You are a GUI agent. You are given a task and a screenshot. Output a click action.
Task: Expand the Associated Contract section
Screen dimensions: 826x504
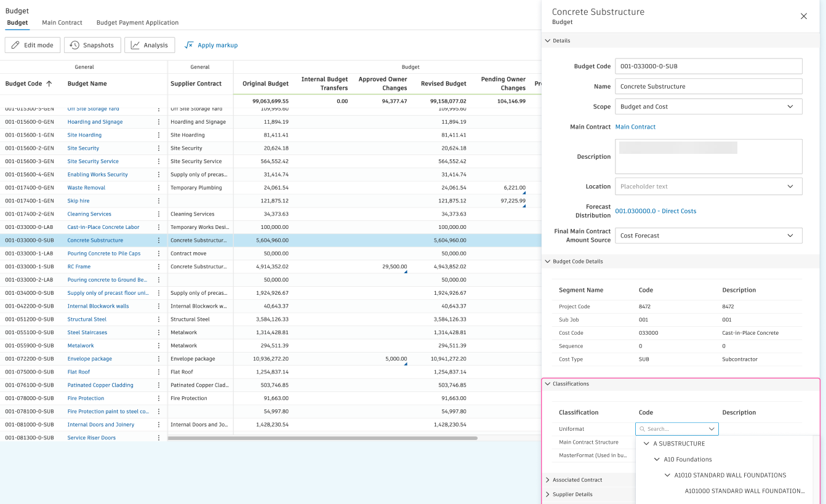pyautogui.click(x=548, y=480)
